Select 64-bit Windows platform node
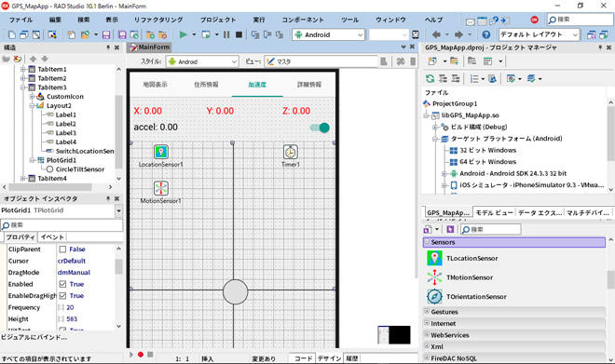 coord(487,162)
